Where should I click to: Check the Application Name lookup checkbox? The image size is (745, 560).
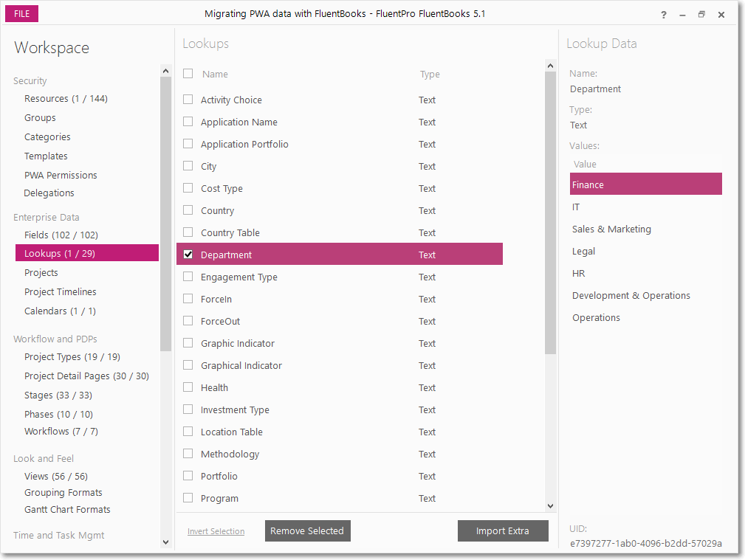[x=188, y=122]
